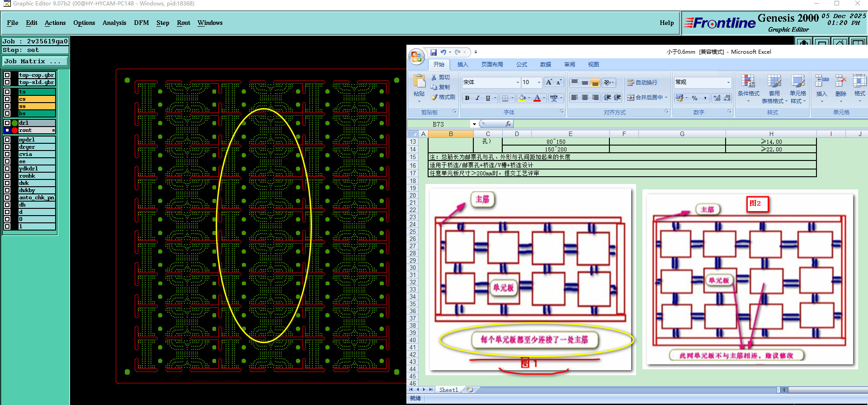Apply comma style in Excel number group
The width and height of the screenshot is (868, 405).
coord(705,98)
